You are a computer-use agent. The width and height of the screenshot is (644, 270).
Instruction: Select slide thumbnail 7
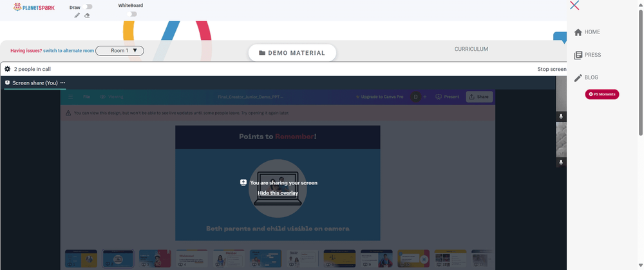tap(303, 258)
